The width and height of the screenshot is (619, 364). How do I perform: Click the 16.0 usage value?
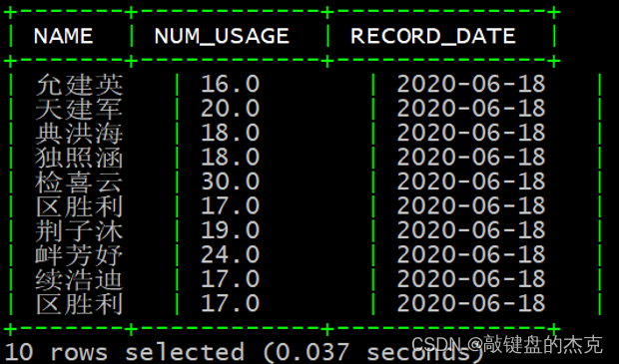231,85
